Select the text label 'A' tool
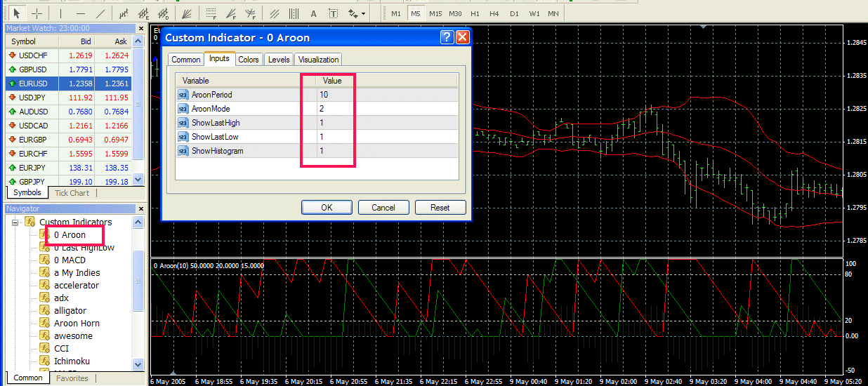 [x=313, y=13]
